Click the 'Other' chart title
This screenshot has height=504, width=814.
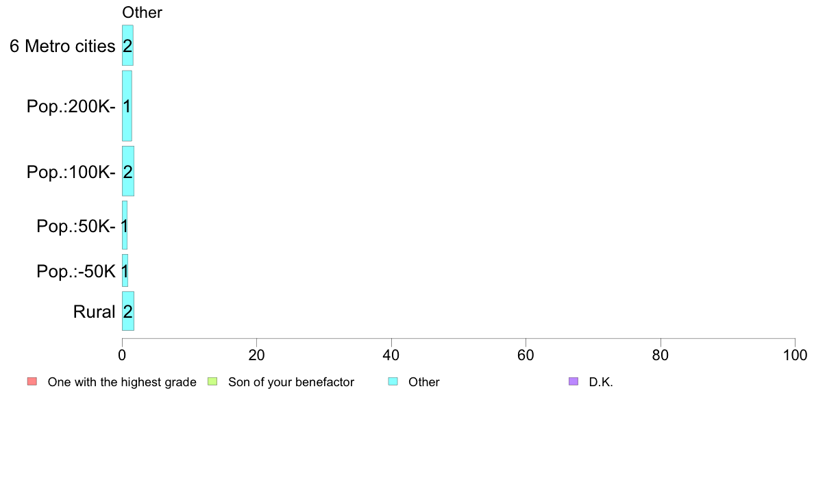coord(143,12)
